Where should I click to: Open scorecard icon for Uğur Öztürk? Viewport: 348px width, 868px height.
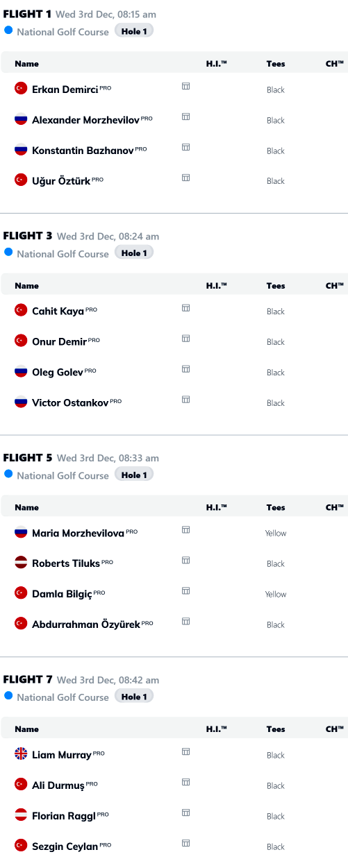pyautogui.click(x=185, y=178)
